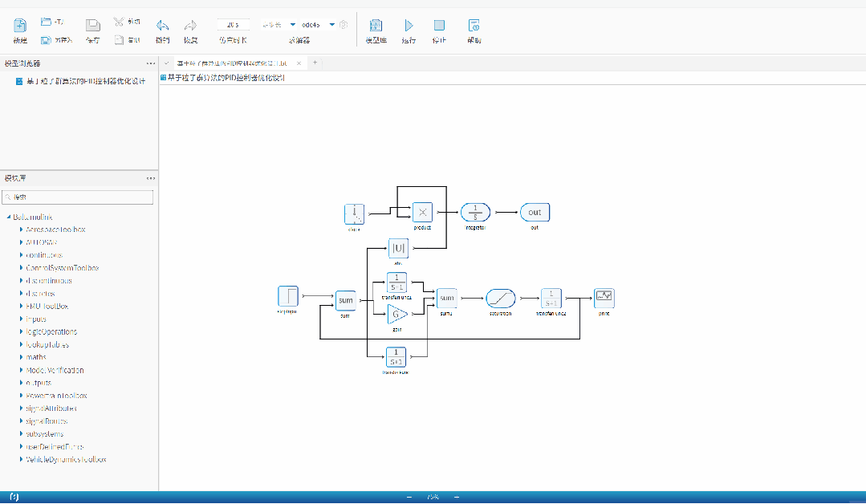Expand the ControlSystemToolbox tree node

click(x=21, y=268)
